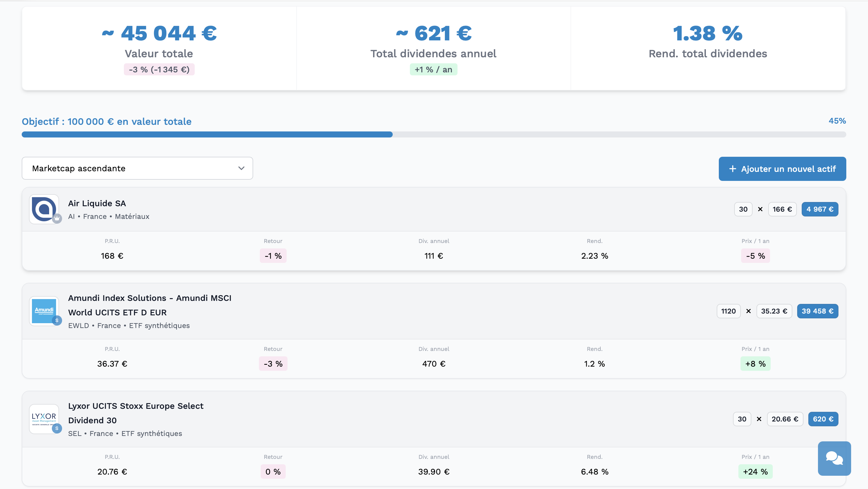Click the Lyxor logo icon
868x489 pixels.
coord(43,418)
